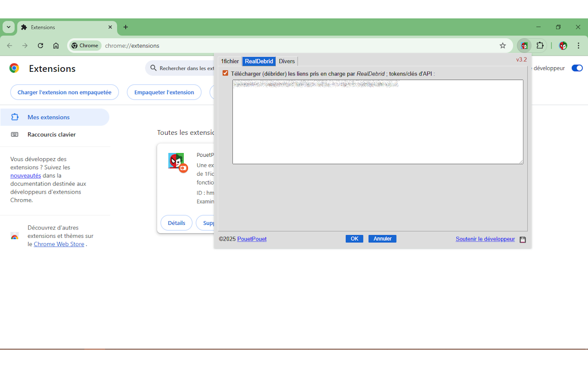Click the Annuler button

tap(382, 239)
